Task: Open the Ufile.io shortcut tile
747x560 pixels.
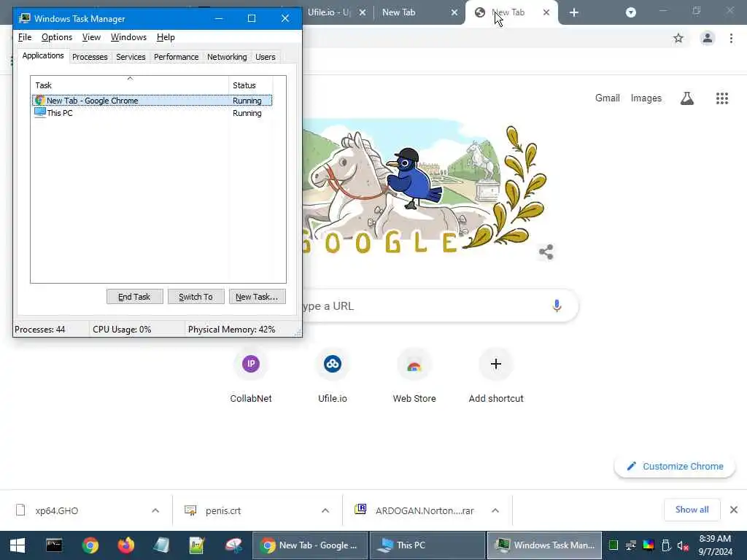Action: click(333, 376)
